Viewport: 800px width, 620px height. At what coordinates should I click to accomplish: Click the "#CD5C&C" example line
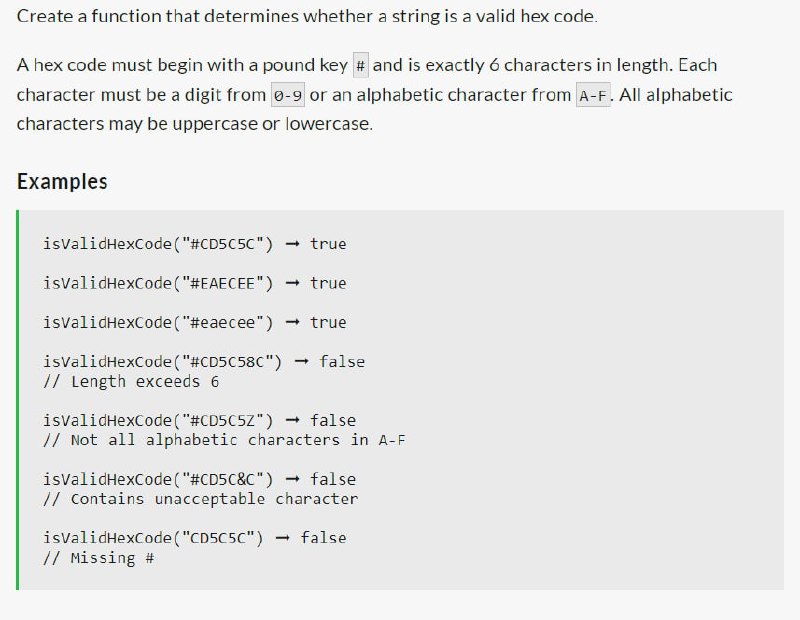[199, 480]
